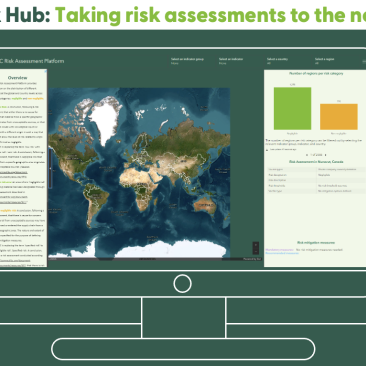The image size is (366, 366).
Task: Click the 'No risk mitigation measures needed' text
Action: (319, 250)
